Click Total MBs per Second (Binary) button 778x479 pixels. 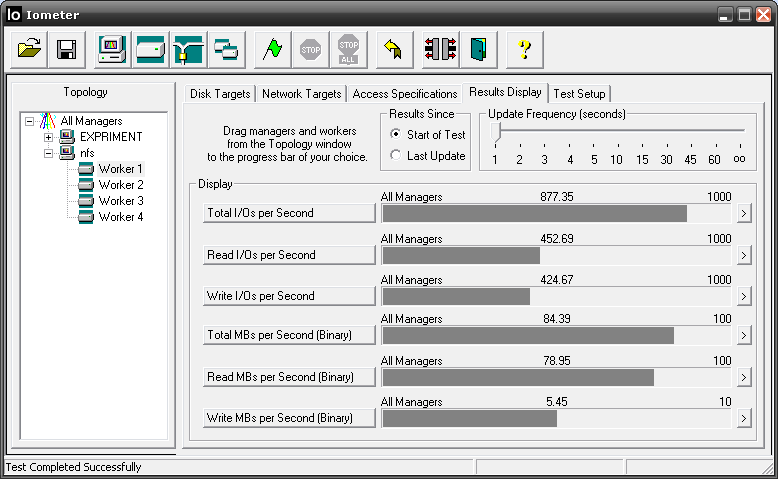[289, 335]
